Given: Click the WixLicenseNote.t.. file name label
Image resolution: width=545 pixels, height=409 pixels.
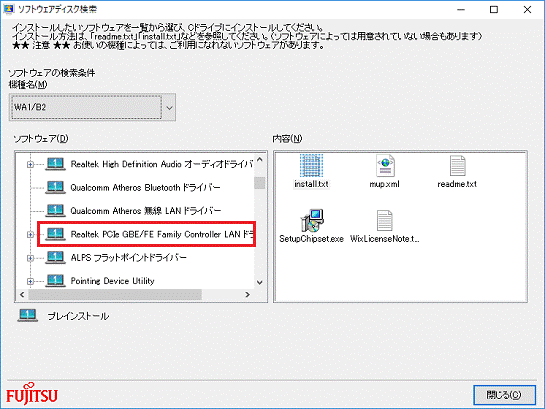Looking at the screenshot, I should [385, 239].
